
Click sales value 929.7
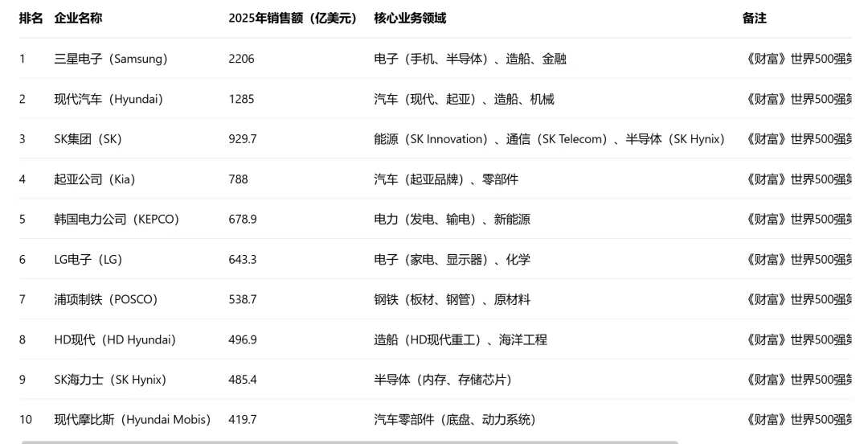[x=243, y=139]
